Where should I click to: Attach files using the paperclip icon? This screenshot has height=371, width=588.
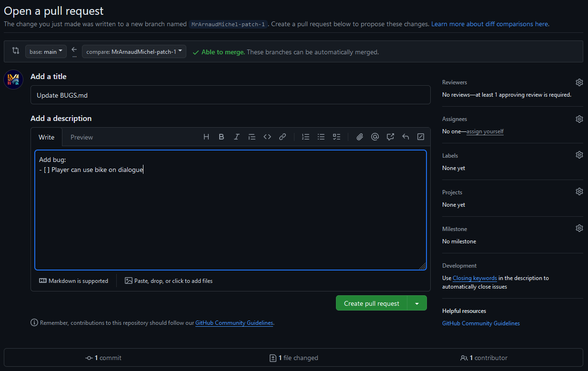tap(360, 137)
